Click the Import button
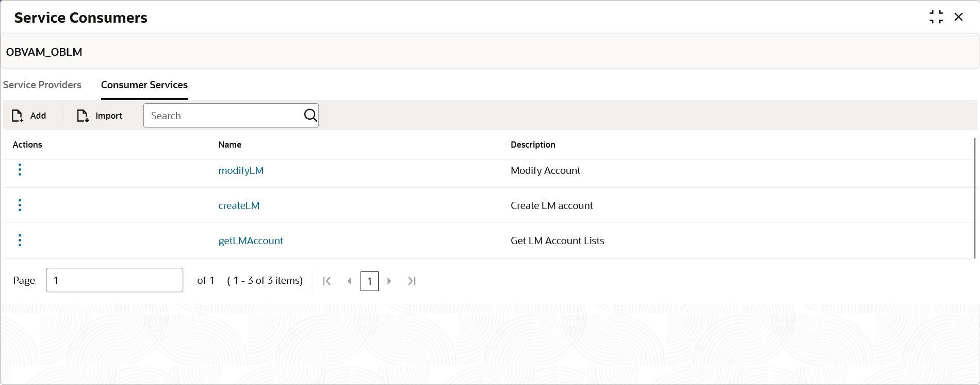This screenshot has height=385, width=980. [x=100, y=116]
